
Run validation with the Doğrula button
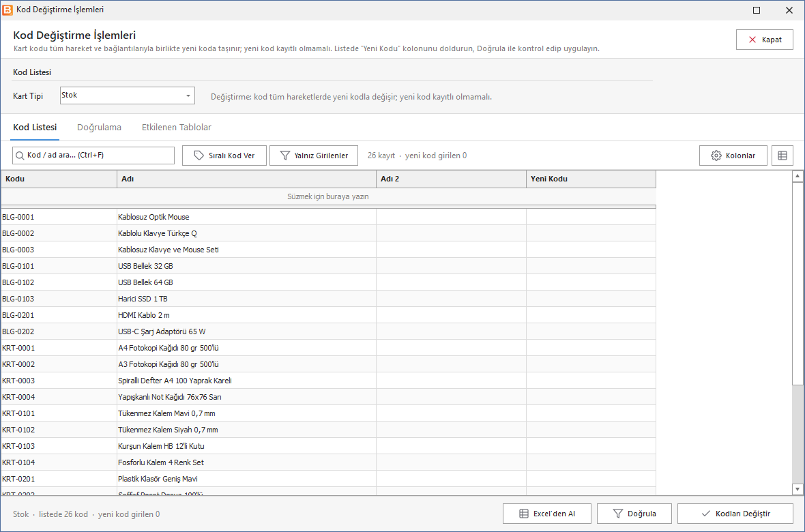pos(634,514)
